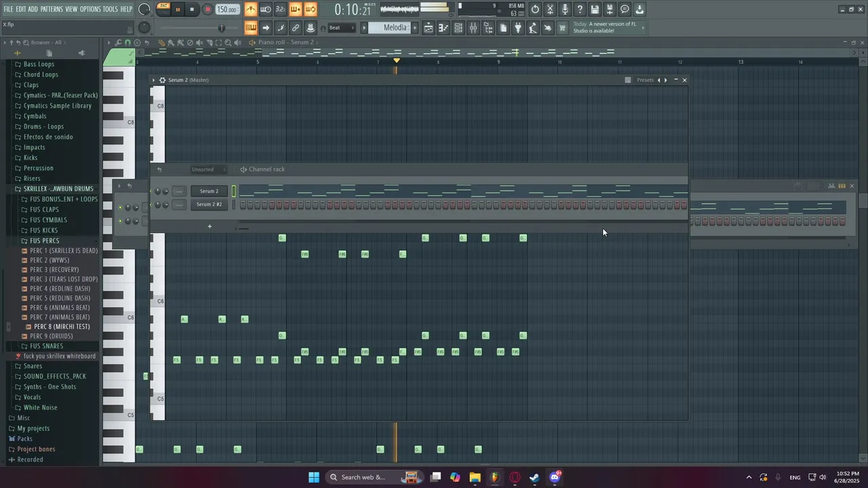Click the Serum 2 channel button
Screen dimensions: 868x488
209,191
